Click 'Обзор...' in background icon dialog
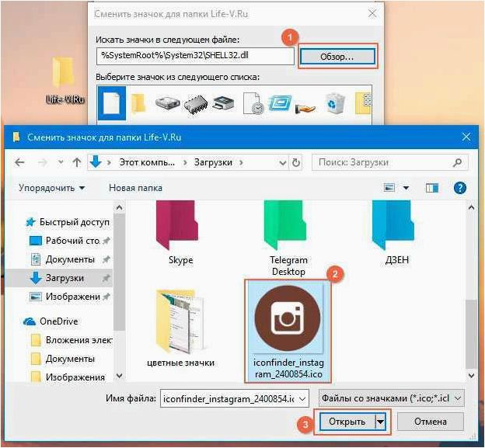485x448 pixels. click(337, 57)
